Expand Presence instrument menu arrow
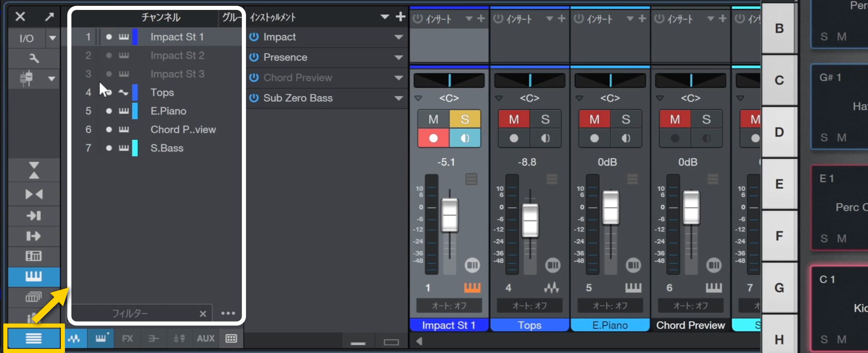Image resolution: width=868 pixels, height=353 pixels. tap(398, 57)
